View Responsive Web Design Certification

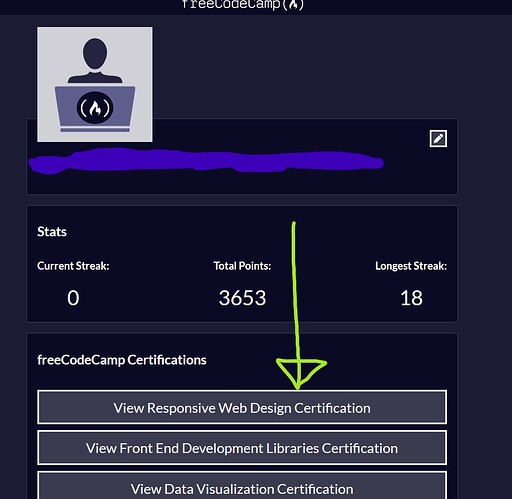pyautogui.click(x=242, y=407)
